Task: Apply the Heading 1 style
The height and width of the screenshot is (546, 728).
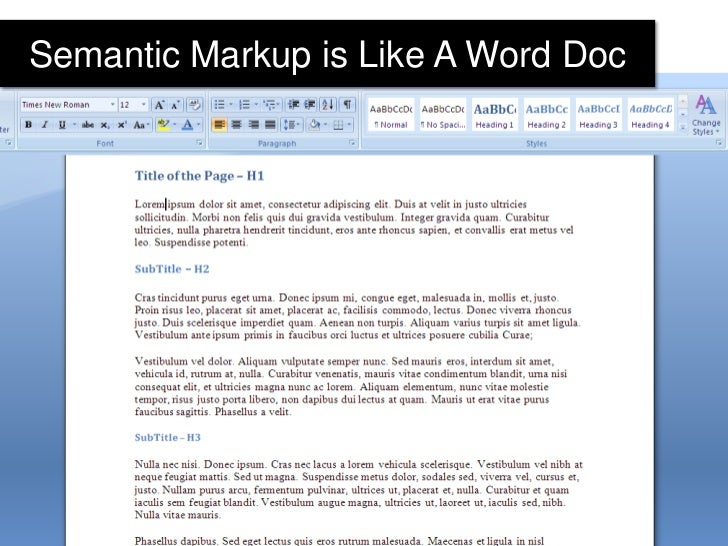Action: point(494,115)
